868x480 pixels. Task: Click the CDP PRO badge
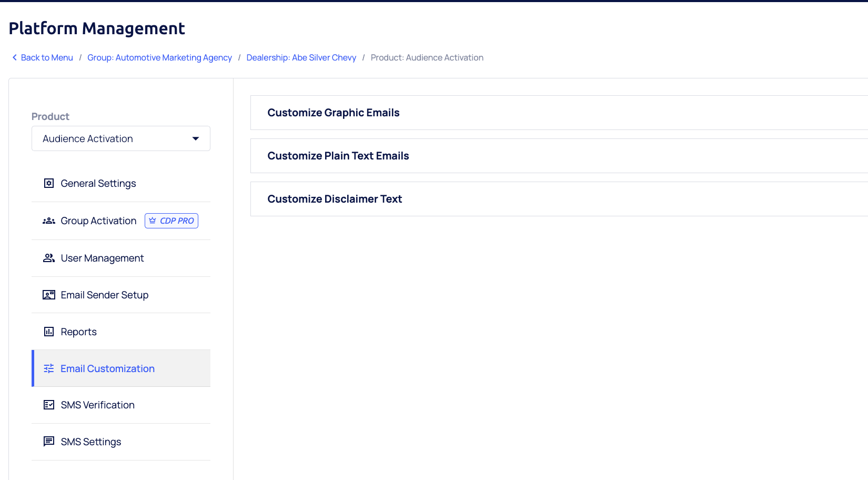click(x=171, y=221)
